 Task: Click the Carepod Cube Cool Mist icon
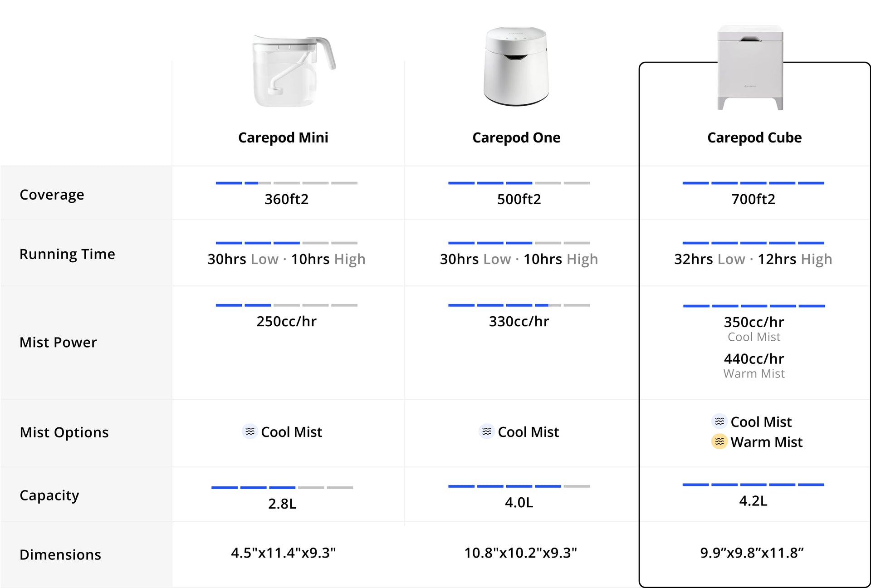point(719,421)
